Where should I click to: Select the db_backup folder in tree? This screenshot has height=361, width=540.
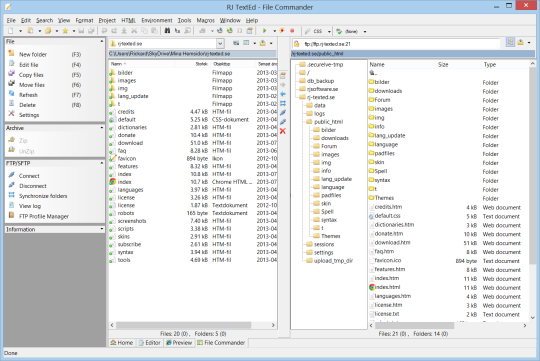[320, 81]
